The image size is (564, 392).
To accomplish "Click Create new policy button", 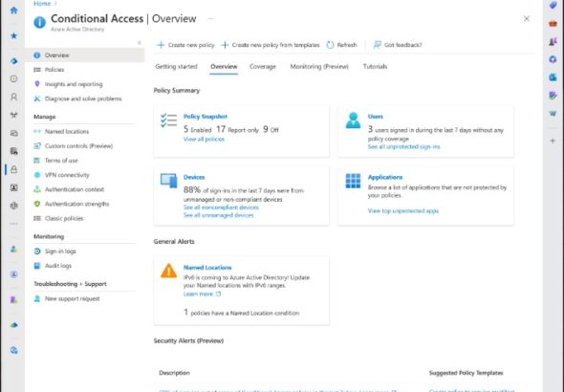I will click(x=185, y=45).
